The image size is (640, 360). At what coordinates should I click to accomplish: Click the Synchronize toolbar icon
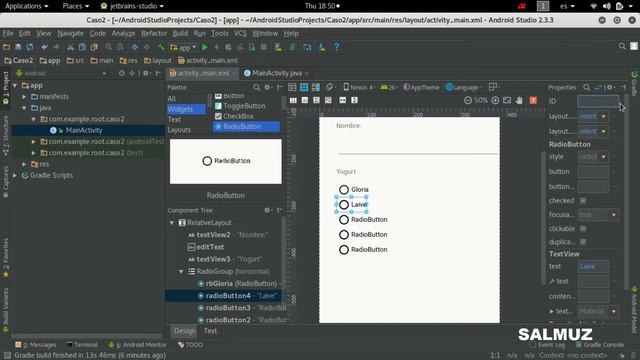click(30, 47)
